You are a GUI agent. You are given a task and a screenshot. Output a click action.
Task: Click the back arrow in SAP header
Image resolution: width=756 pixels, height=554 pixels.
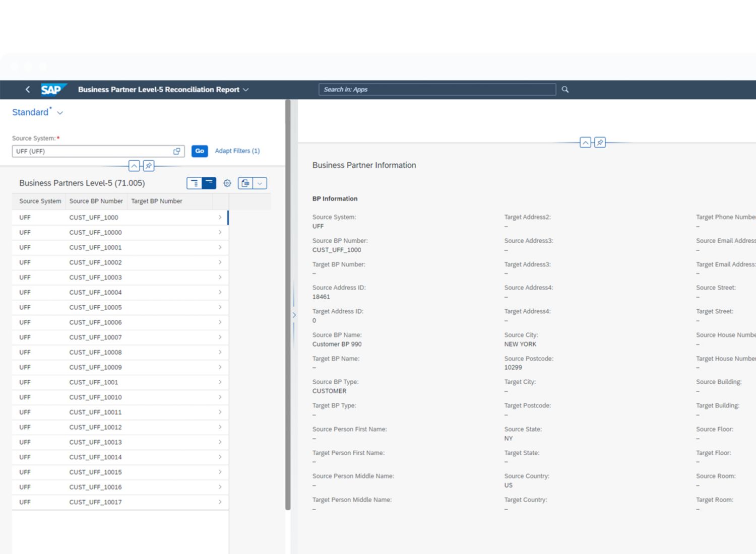pos(28,90)
